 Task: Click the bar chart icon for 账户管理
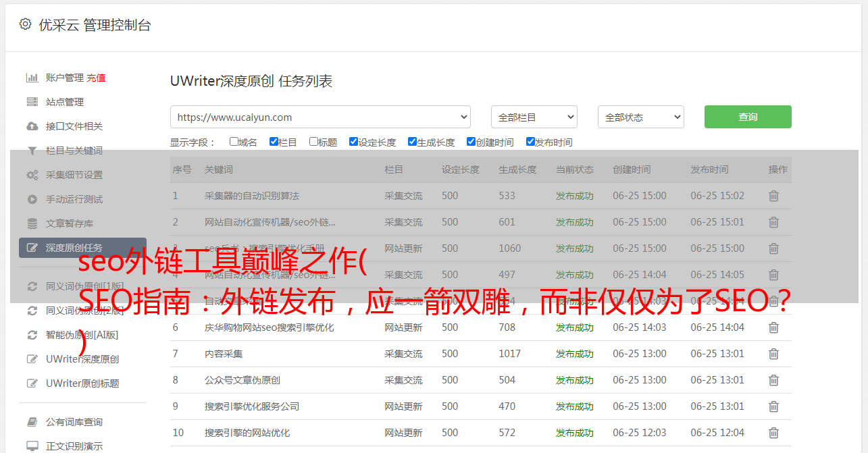32,78
